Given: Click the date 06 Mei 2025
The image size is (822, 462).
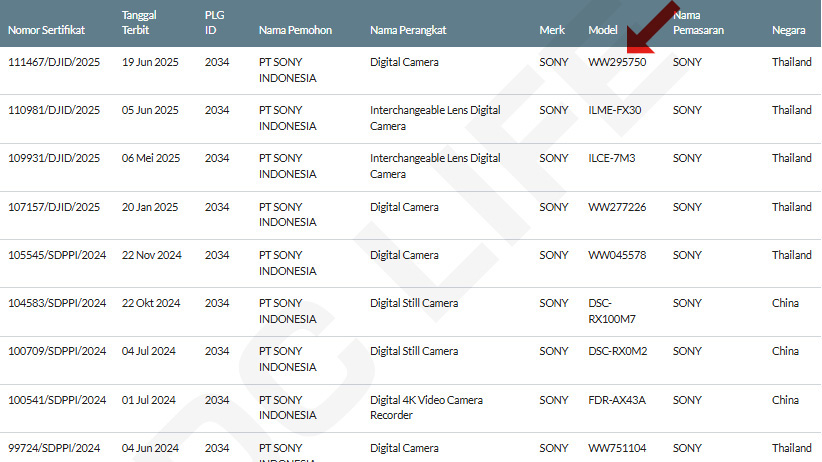Looking at the screenshot, I should pos(151,158).
